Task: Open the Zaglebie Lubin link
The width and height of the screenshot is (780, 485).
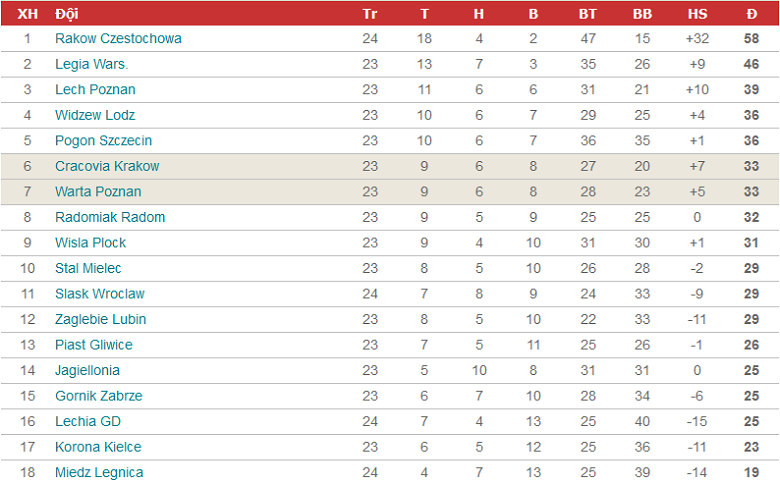Action: tap(100, 319)
